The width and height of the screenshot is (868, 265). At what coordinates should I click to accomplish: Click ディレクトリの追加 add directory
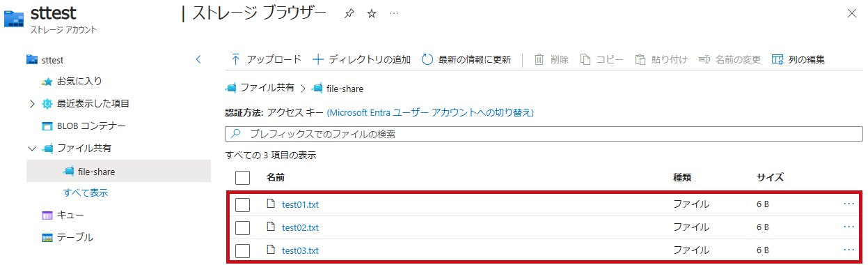tap(361, 60)
